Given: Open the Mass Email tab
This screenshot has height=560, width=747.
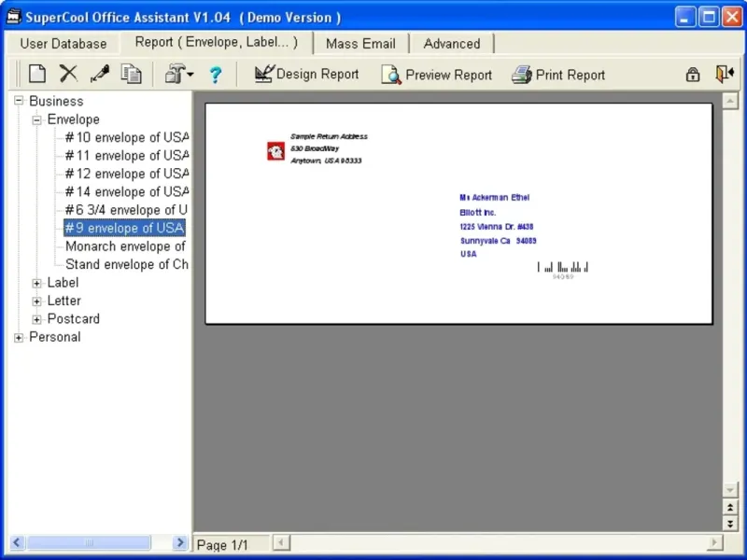Looking at the screenshot, I should [x=360, y=44].
